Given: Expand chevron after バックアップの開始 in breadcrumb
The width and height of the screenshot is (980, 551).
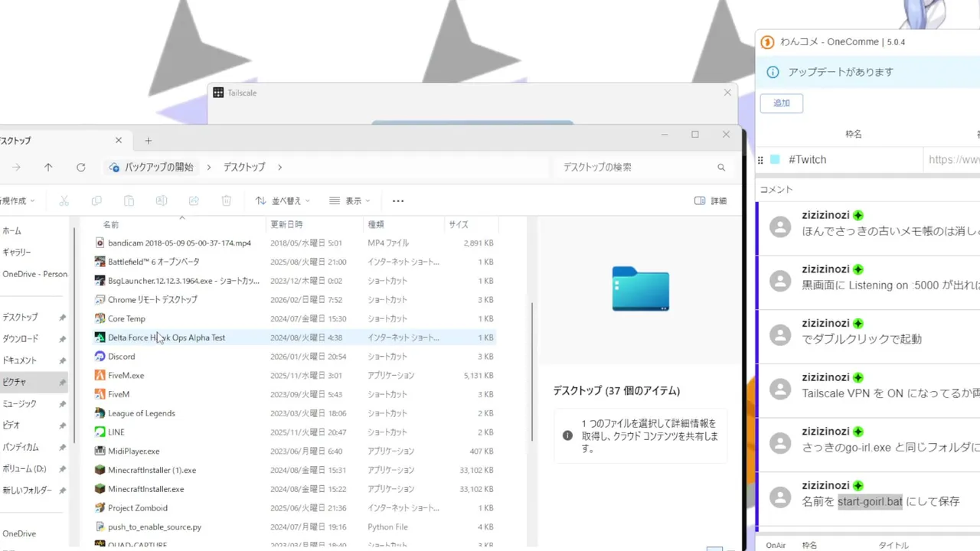Looking at the screenshot, I should pos(208,167).
